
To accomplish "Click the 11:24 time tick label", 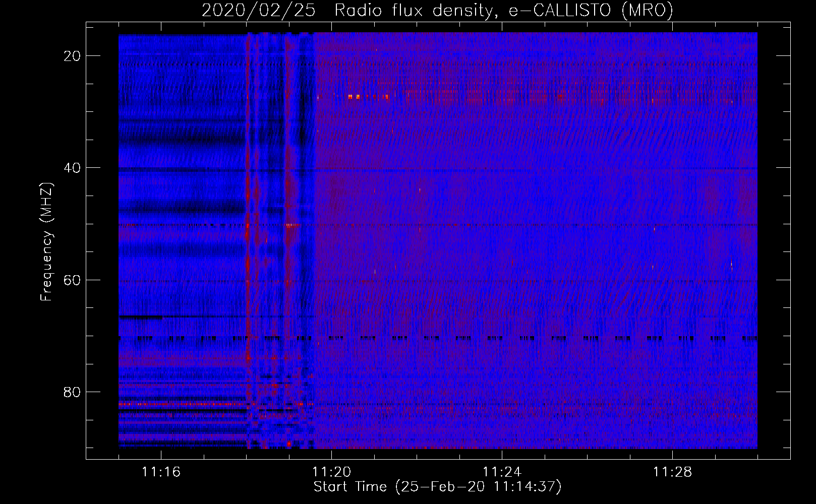I will pos(502,472).
